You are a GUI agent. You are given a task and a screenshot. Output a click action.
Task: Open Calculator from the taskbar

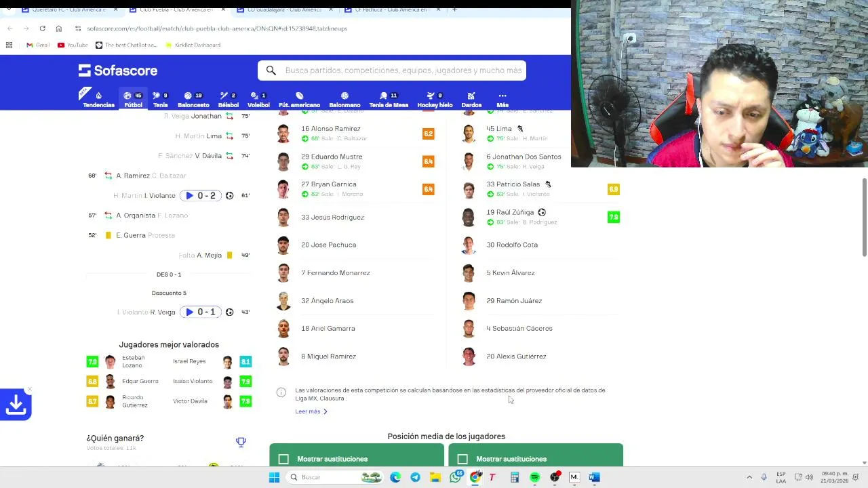tap(515, 477)
